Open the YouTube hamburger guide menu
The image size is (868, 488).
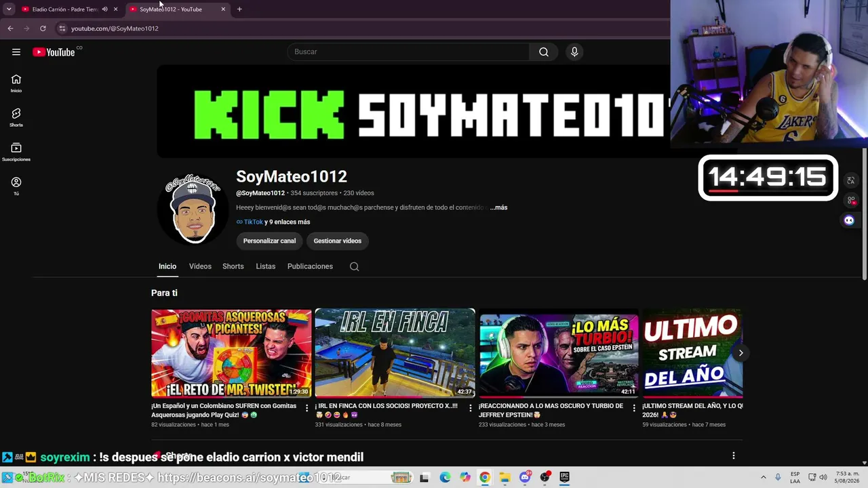click(16, 52)
